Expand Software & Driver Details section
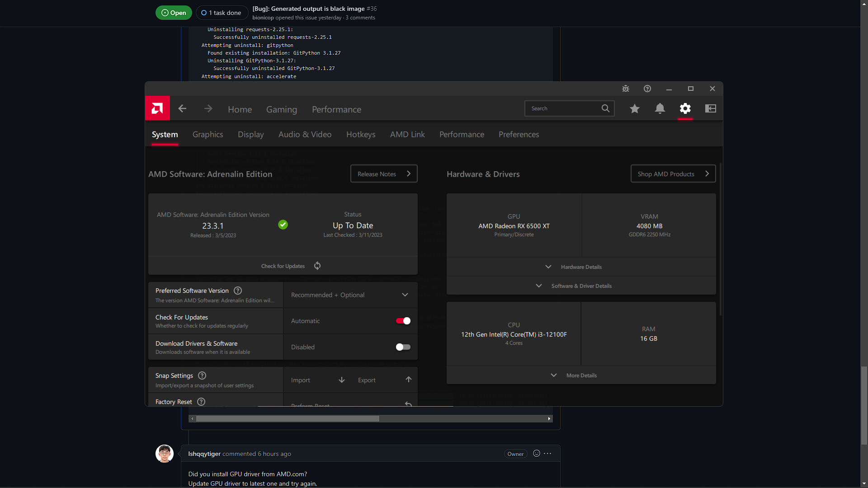The height and width of the screenshot is (488, 868). pyautogui.click(x=581, y=286)
